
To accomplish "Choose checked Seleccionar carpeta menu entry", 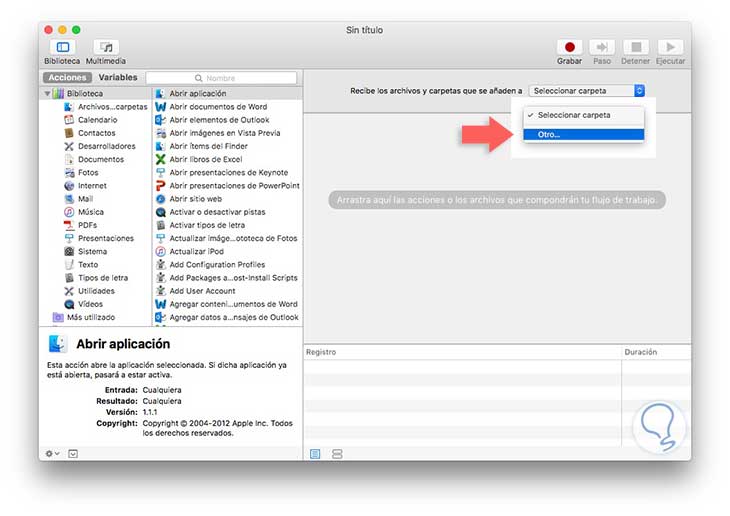I will tap(584, 115).
